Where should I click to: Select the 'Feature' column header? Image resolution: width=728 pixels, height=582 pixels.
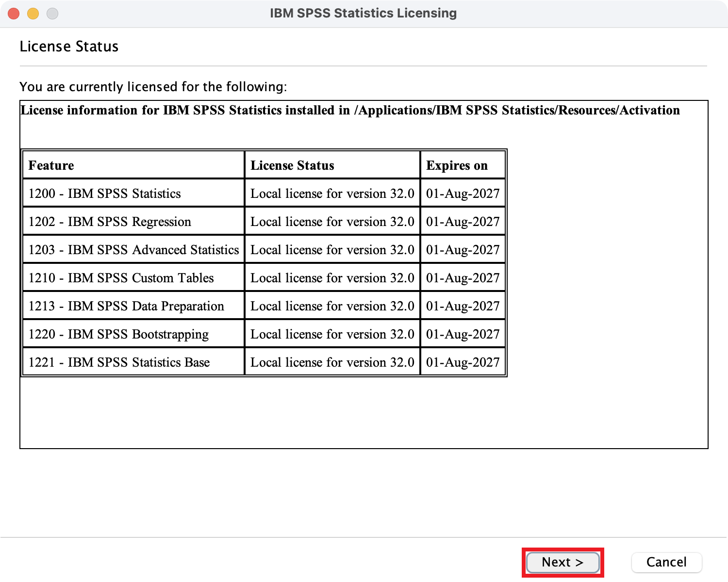click(133, 165)
